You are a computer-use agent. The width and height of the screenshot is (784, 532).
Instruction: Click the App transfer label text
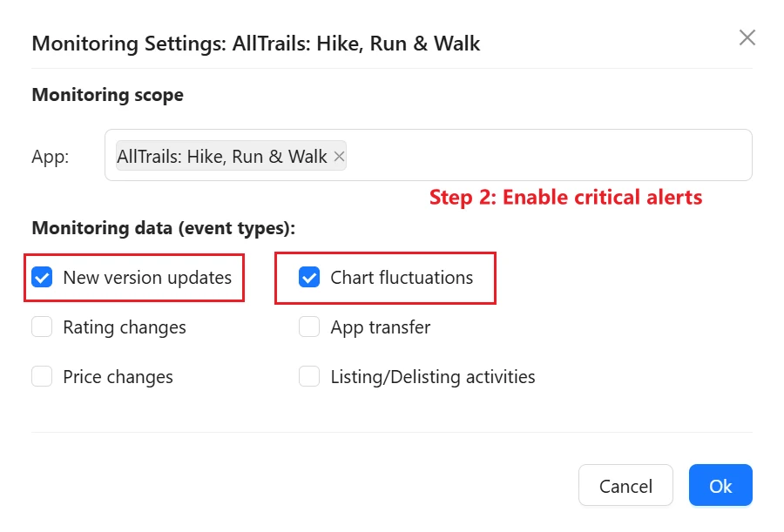pyautogui.click(x=380, y=327)
